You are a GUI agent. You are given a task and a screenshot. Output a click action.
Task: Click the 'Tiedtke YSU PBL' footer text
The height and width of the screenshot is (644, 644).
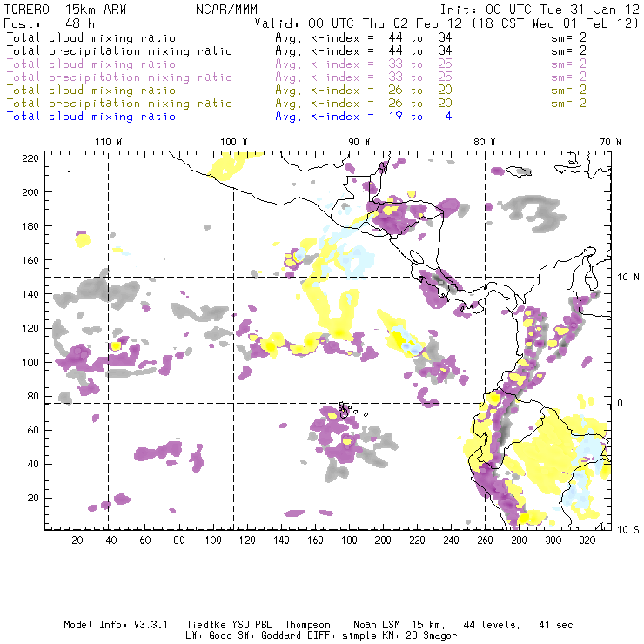coord(229,625)
